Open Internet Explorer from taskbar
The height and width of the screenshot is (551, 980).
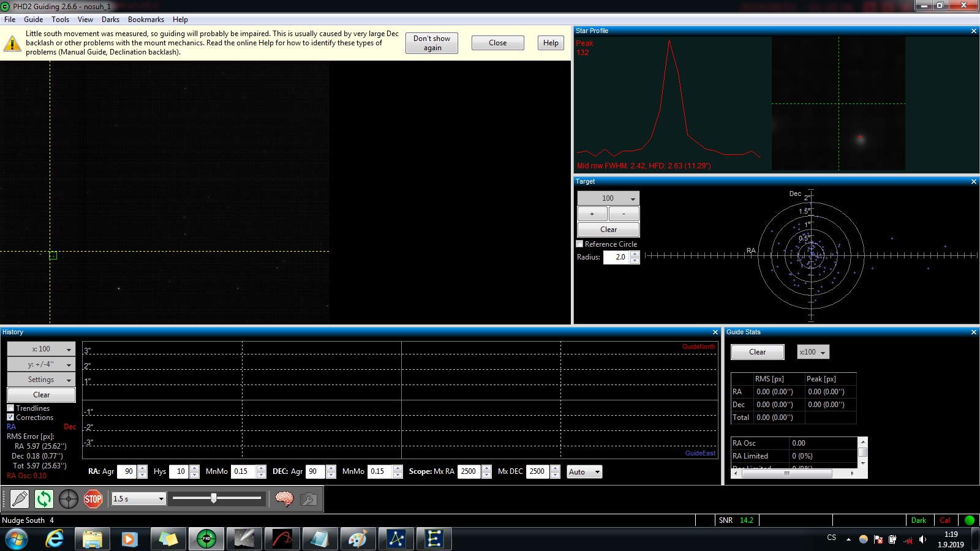55,539
